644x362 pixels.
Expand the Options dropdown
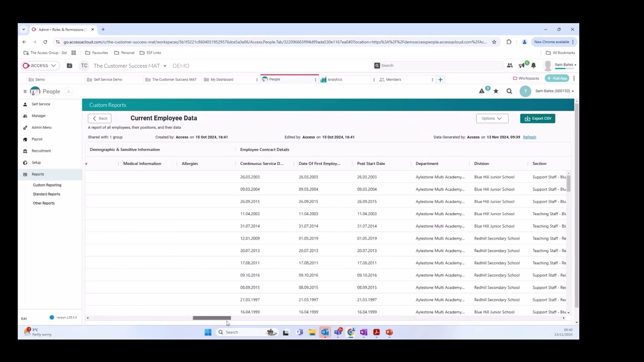tap(492, 118)
